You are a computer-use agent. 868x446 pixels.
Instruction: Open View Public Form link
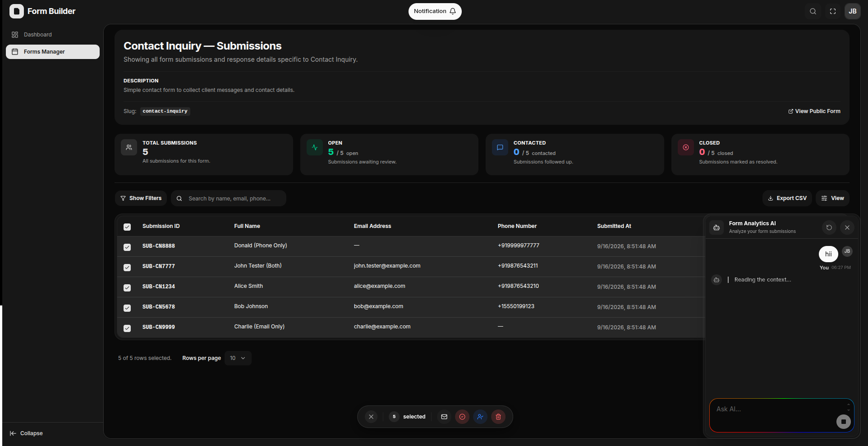(814, 111)
